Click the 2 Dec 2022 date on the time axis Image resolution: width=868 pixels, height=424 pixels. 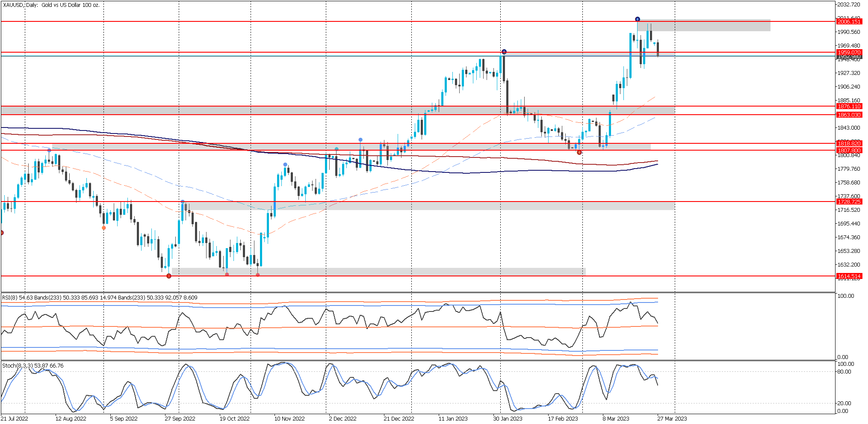pyautogui.click(x=342, y=418)
